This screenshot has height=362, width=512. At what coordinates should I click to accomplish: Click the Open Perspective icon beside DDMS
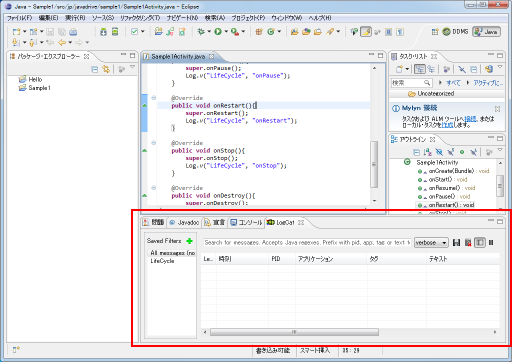(x=435, y=32)
